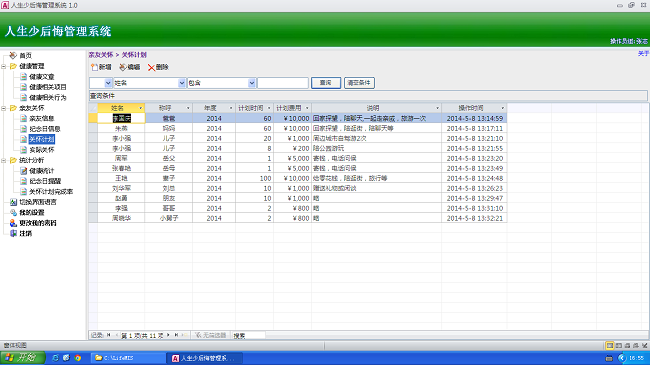Click Internet Explorer quick launch icon
This screenshot has height=365, width=650.
tap(55, 358)
